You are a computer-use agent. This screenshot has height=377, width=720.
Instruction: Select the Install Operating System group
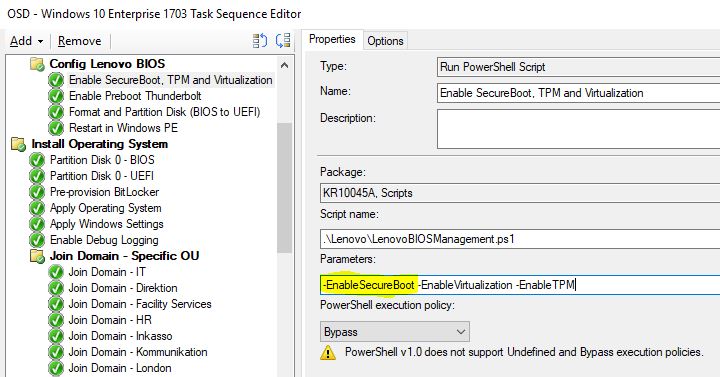(100, 144)
